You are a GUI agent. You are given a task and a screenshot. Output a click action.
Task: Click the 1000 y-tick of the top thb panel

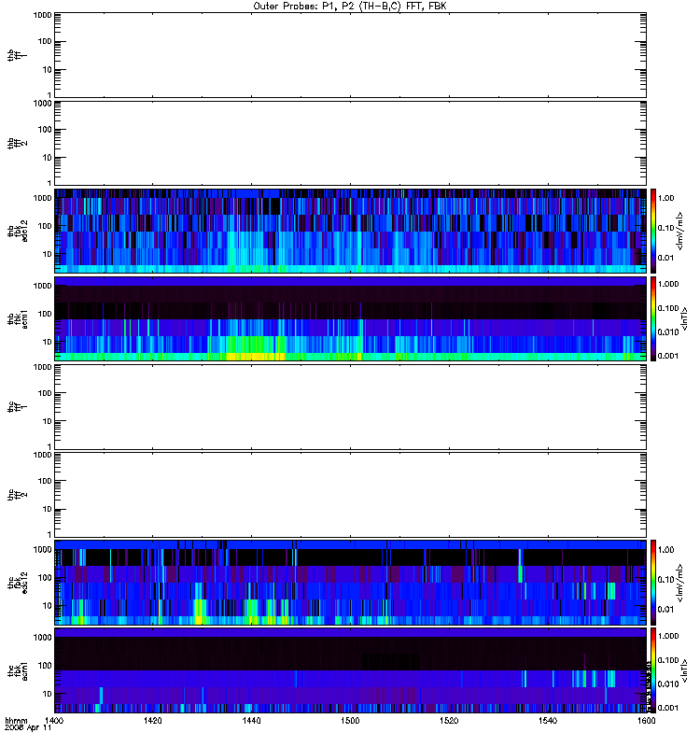[42, 15]
